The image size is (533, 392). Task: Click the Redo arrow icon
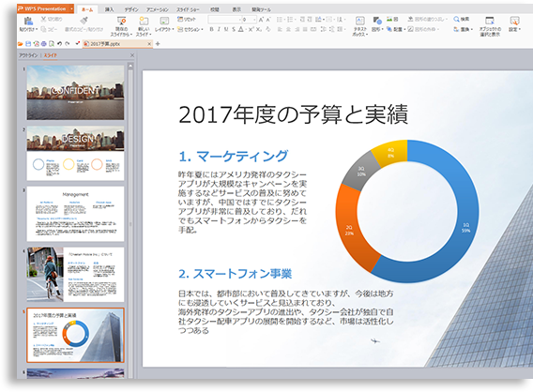point(68,43)
